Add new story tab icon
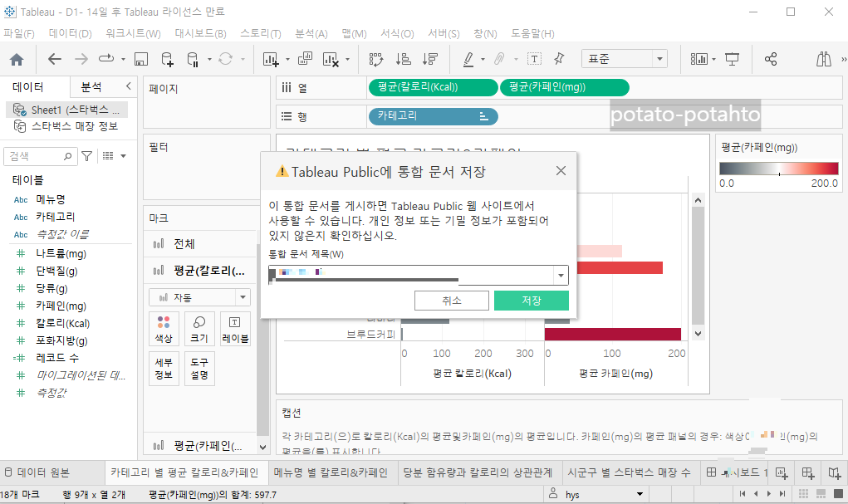848x504 pixels. (x=835, y=472)
